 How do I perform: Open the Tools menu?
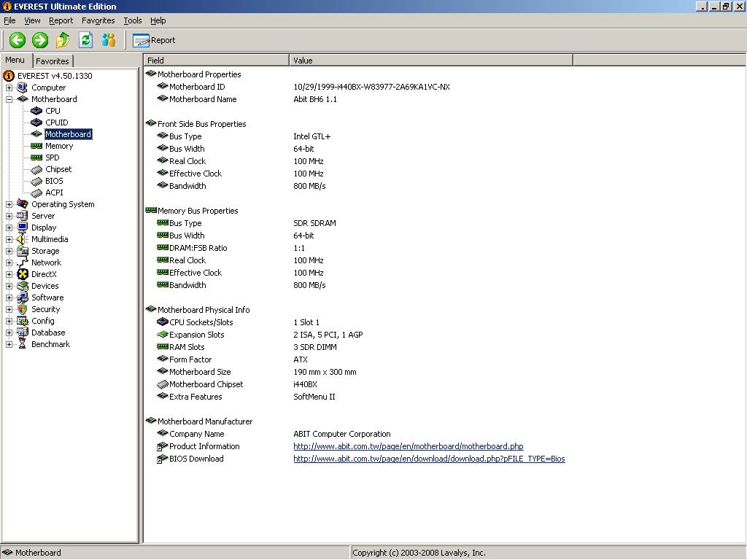133,20
